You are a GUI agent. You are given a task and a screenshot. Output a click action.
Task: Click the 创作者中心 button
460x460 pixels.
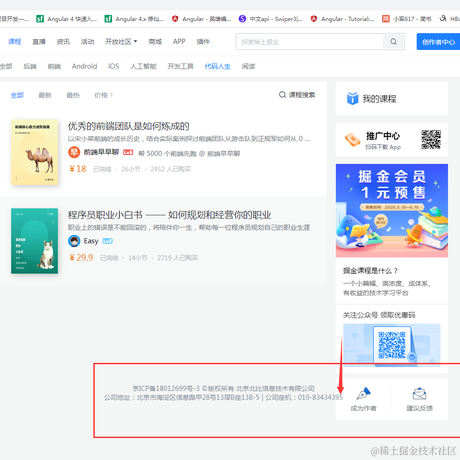click(438, 42)
